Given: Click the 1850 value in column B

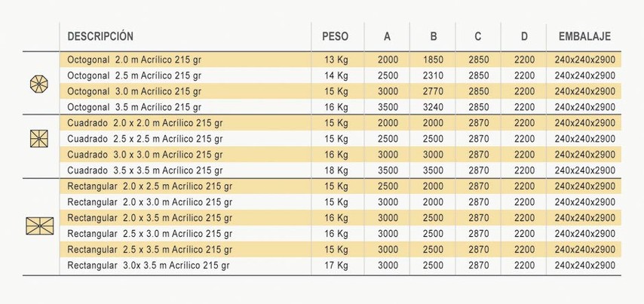Looking at the screenshot, I should point(434,60).
